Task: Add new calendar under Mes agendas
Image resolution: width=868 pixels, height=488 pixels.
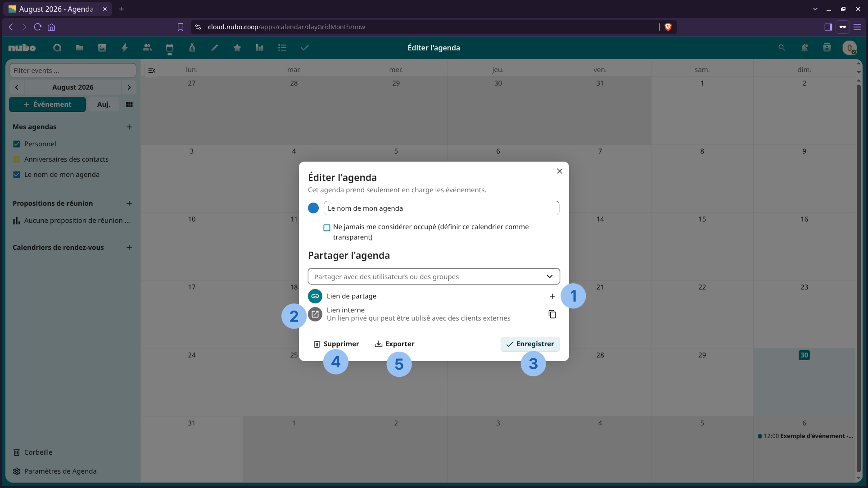Action: (x=129, y=127)
